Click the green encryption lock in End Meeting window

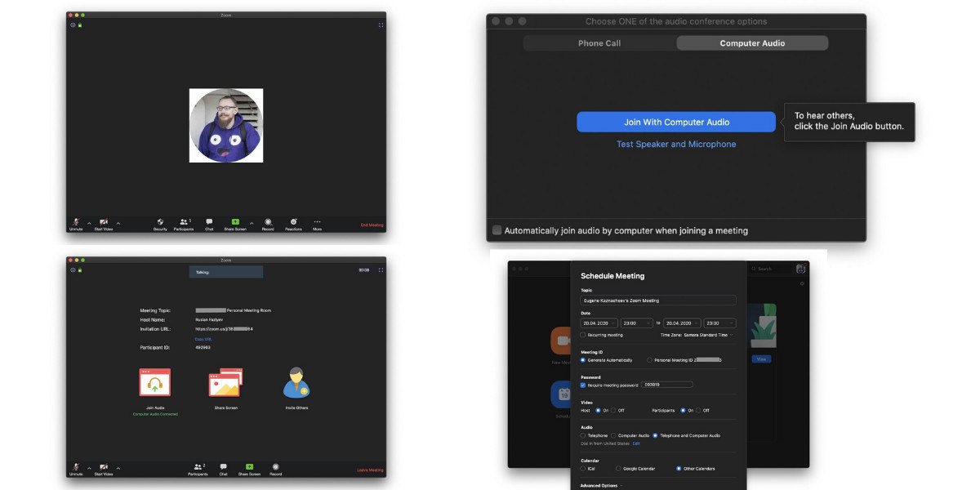click(79, 25)
